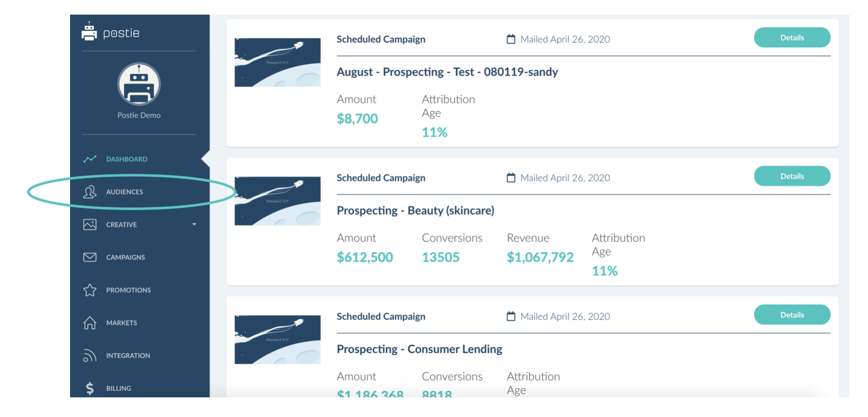Screen dimensions: 868x417
Task: Expand the Creative submenu arrow
Action: [194, 225]
